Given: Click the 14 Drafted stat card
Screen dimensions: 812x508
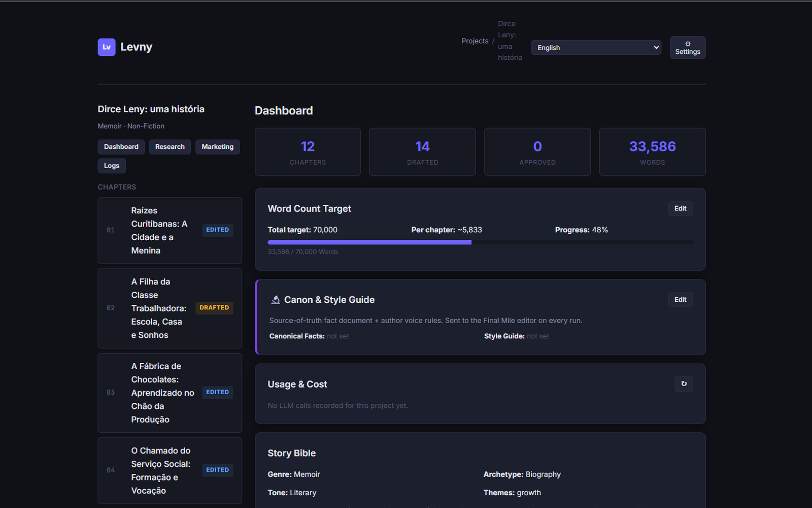Looking at the screenshot, I should 422,152.
